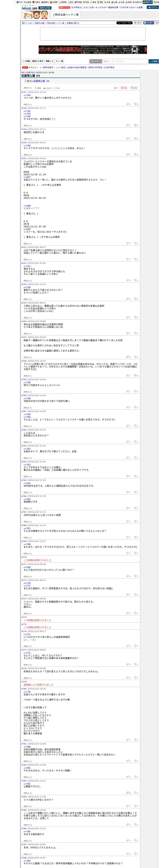The height and width of the screenshot is (868, 159).
Task: Select 東京 in the region navigation
Action: pyautogui.click(x=70, y=2)
